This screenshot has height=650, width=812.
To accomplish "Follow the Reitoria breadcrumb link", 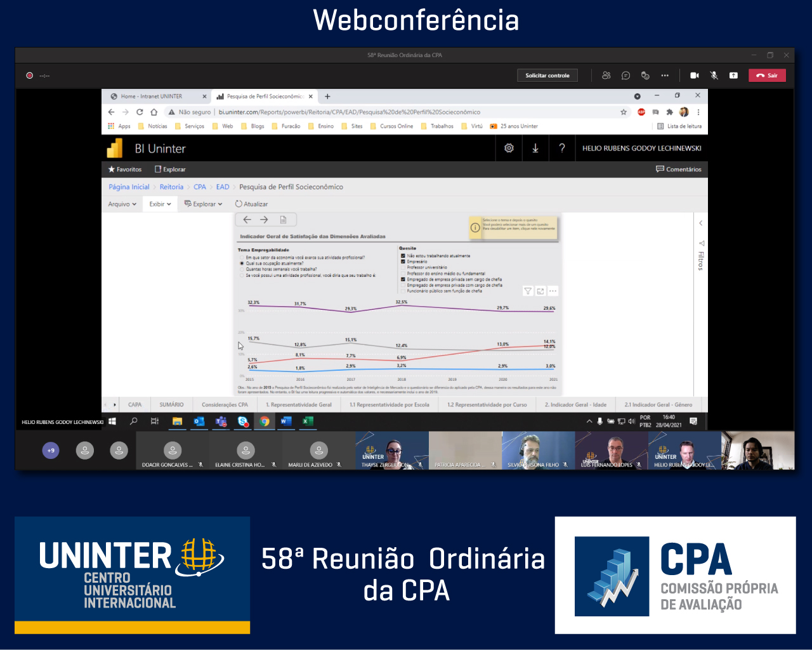I will tap(171, 187).
